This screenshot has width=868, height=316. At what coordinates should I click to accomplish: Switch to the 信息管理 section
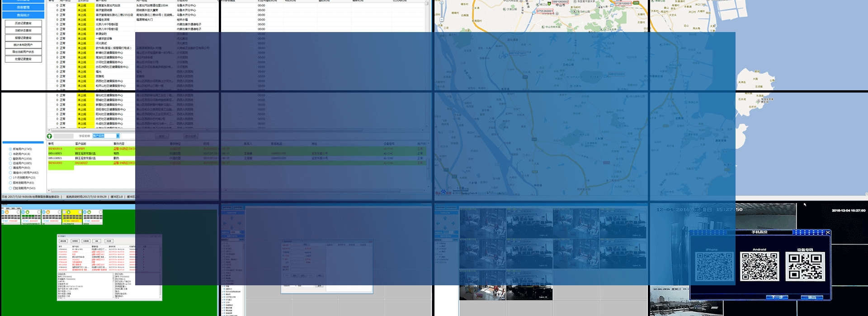(x=23, y=7)
